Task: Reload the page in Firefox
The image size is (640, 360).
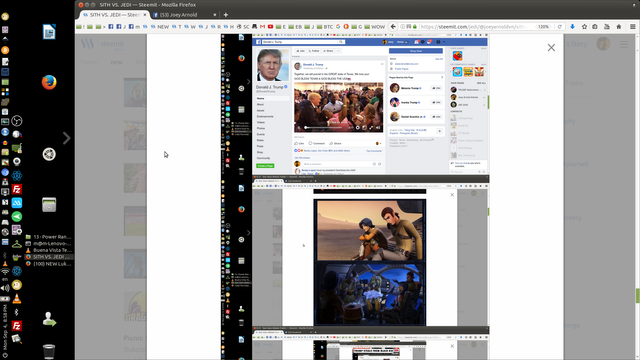Action: 560,27
